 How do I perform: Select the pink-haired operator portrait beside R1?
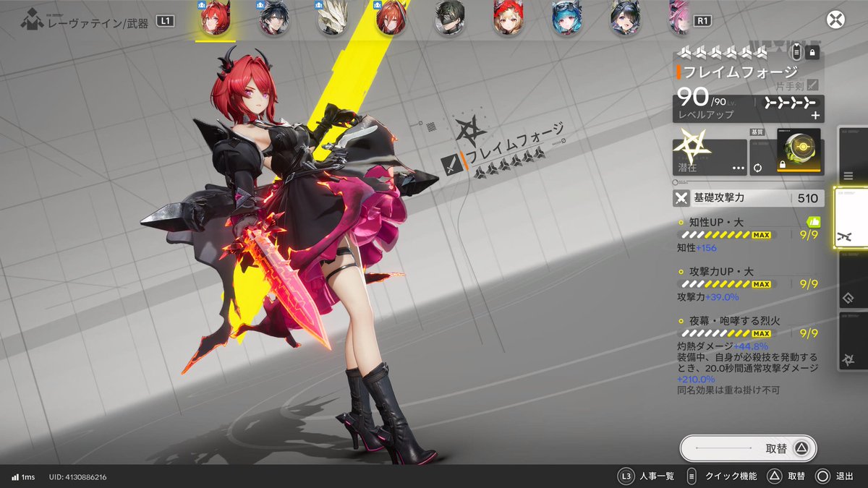[x=678, y=19]
